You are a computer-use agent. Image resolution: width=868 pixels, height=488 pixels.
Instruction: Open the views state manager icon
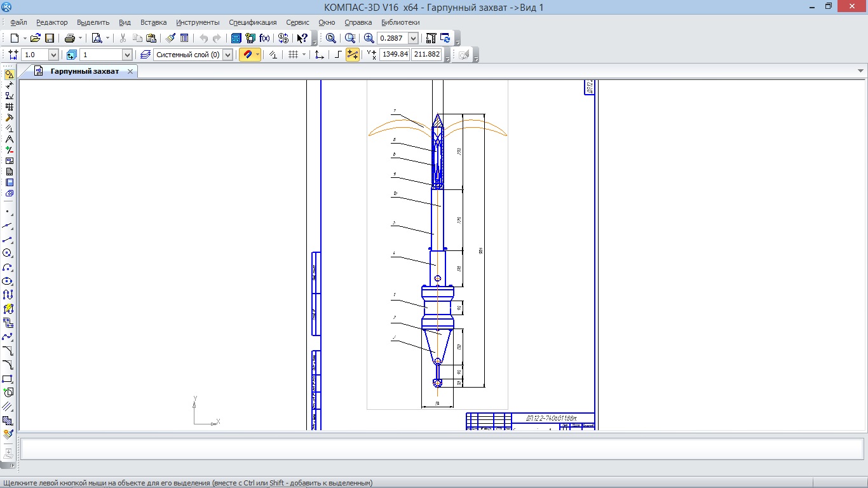71,55
